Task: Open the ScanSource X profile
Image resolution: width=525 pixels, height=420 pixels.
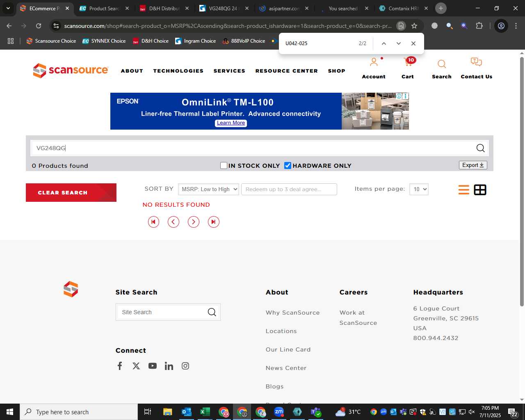Action: click(x=136, y=366)
